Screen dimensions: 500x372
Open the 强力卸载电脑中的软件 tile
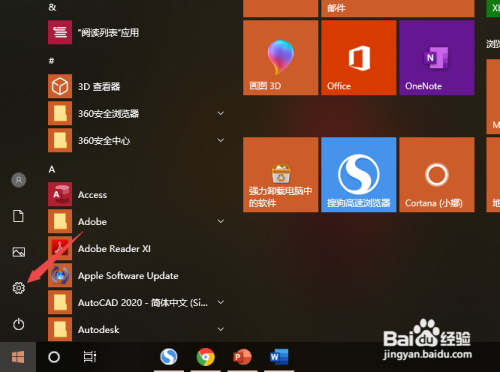coord(281,175)
